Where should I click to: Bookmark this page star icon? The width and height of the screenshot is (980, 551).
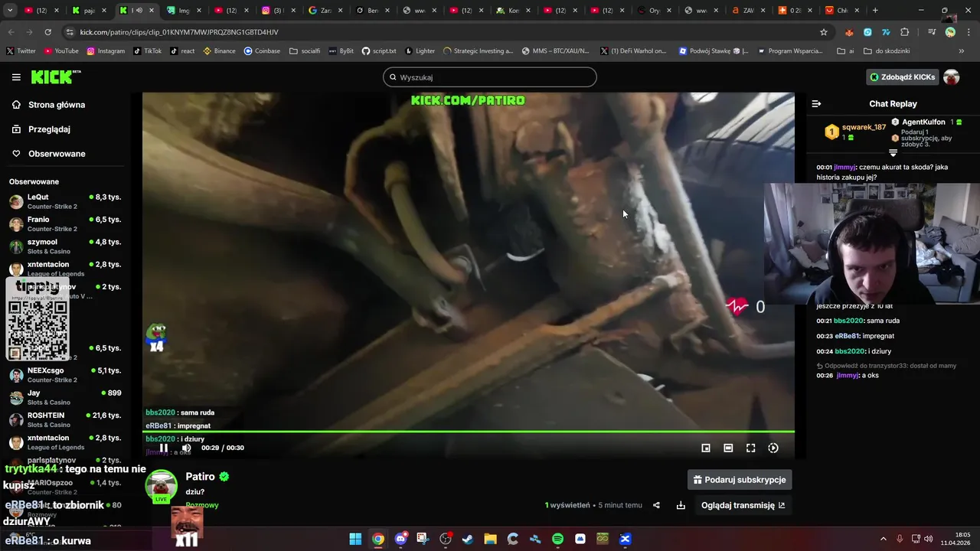point(824,32)
